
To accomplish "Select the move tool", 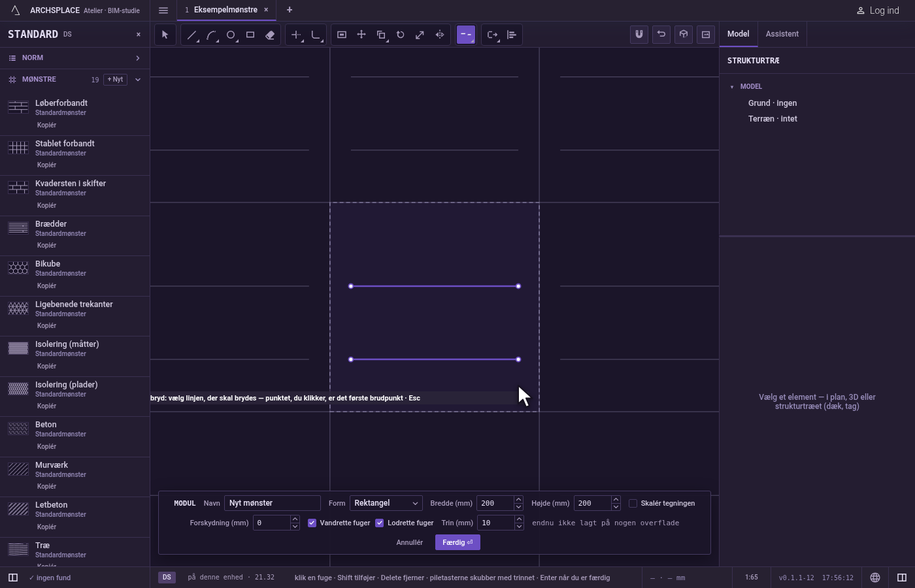I will click(x=361, y=35).
